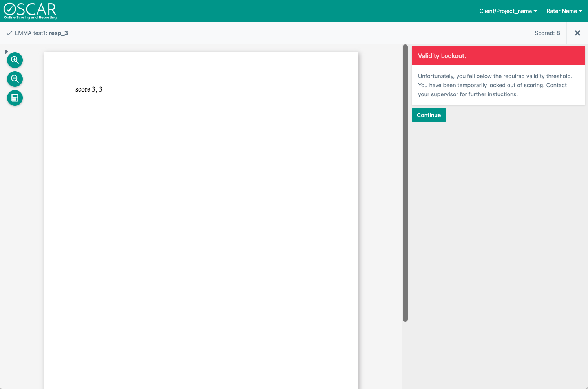588x389 pixels.
Task: Zoom in on the response document
Action: coord(15,60)
